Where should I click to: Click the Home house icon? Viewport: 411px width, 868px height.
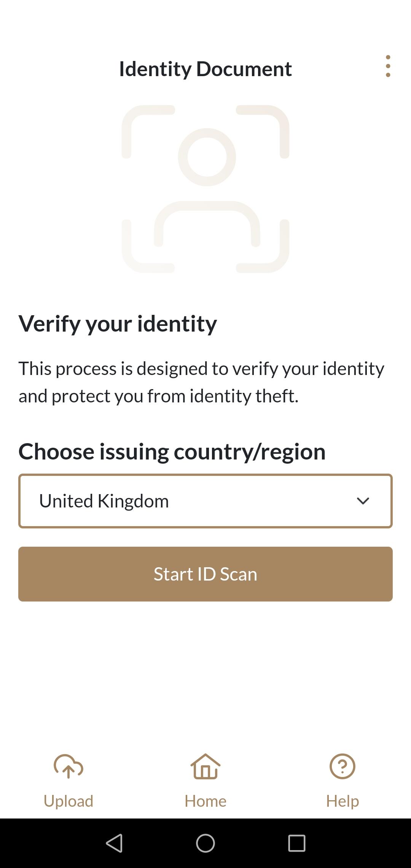click(205, 766)
